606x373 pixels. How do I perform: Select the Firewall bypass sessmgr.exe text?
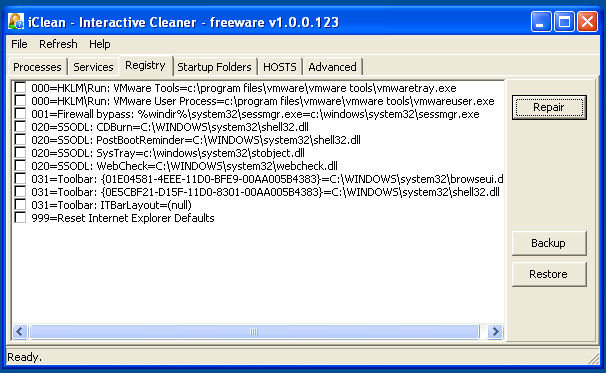[255, 114]
